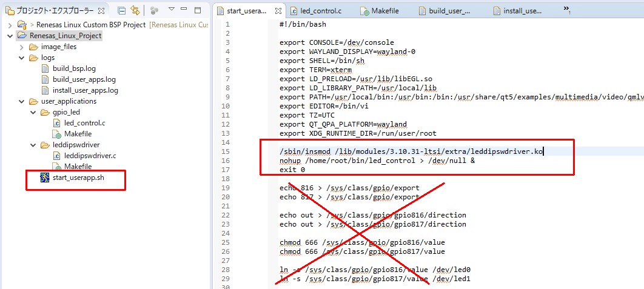The height and width of the screenshot is (289, 644).
Task: Close the Project Explorer view tab
Action: [x=101, y=11]
